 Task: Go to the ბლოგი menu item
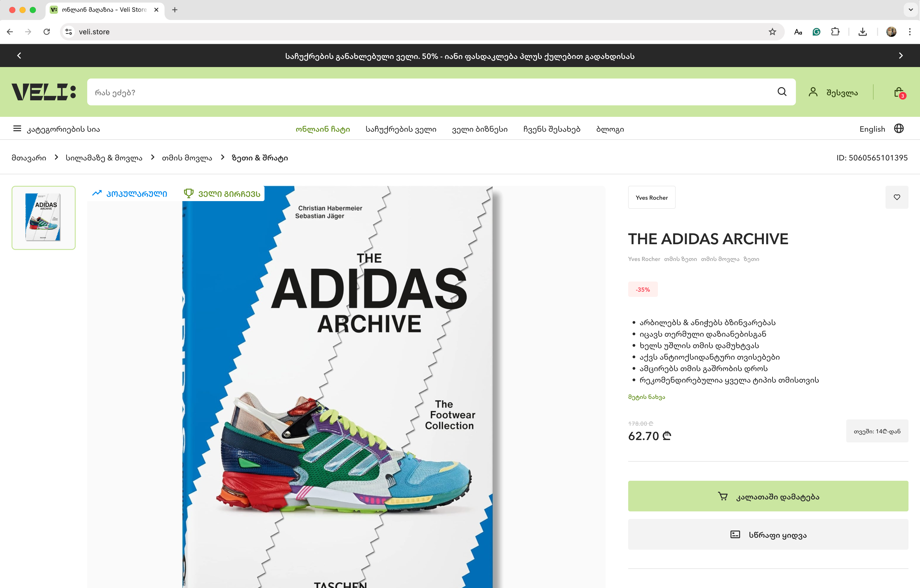(x=610, y=129)
